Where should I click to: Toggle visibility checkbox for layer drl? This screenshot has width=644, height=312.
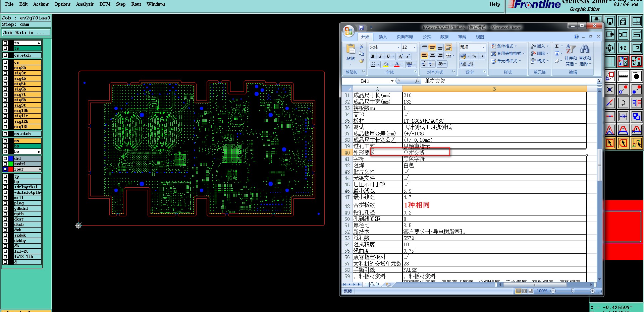click(x=5, y=159)
